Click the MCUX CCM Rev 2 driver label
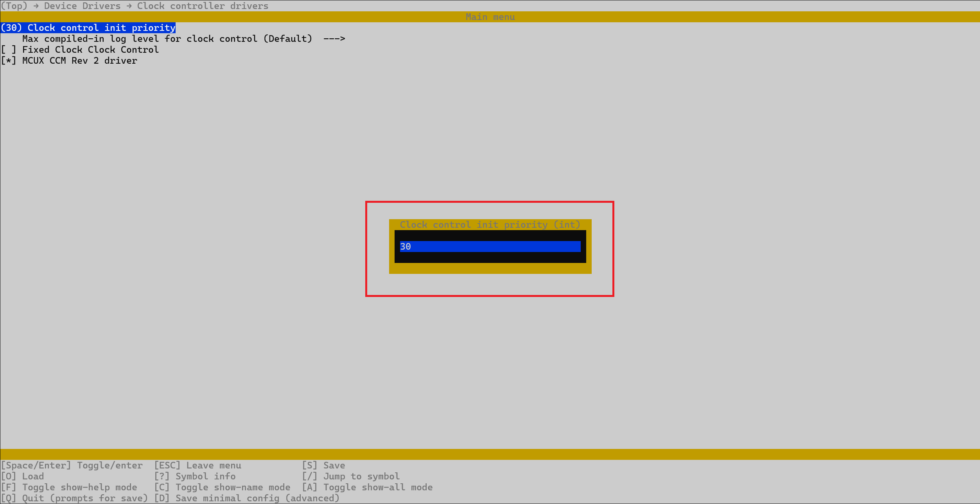 click(x=79, y=61)
